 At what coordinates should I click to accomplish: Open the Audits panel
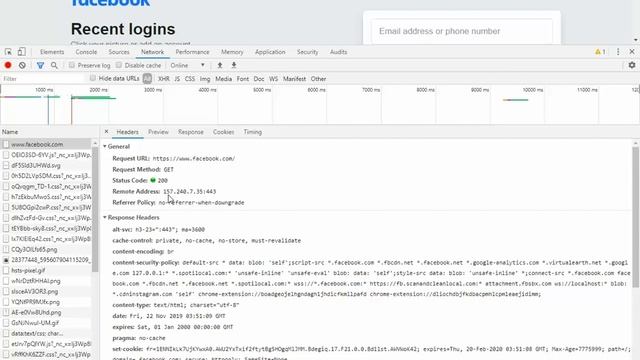click(338, 52)
